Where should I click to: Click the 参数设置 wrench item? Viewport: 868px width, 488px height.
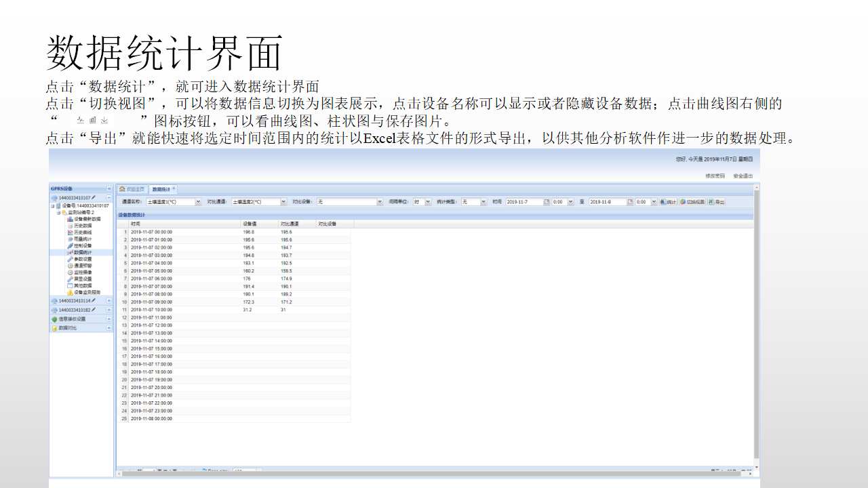83,259
